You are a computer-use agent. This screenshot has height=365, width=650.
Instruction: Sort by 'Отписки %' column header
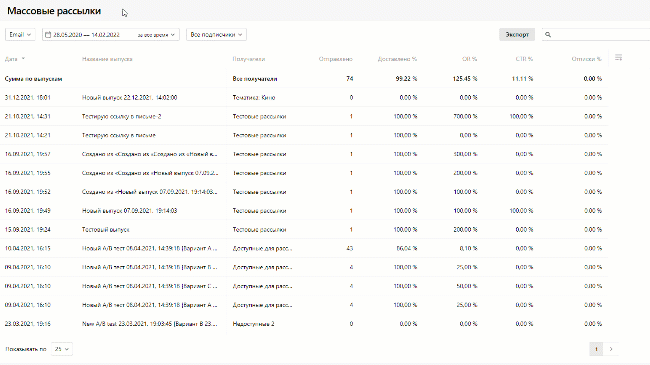tap(587, 59)
